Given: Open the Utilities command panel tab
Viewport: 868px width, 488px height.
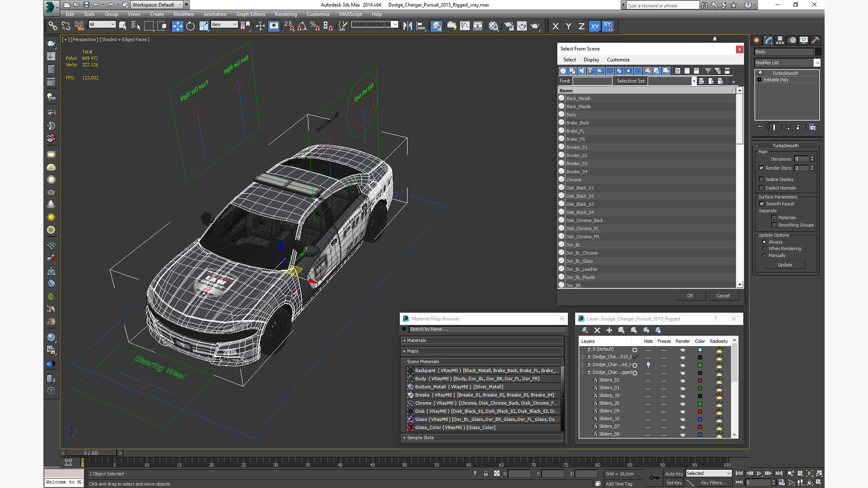Looking at the screenshot, I should click(815, 40).
